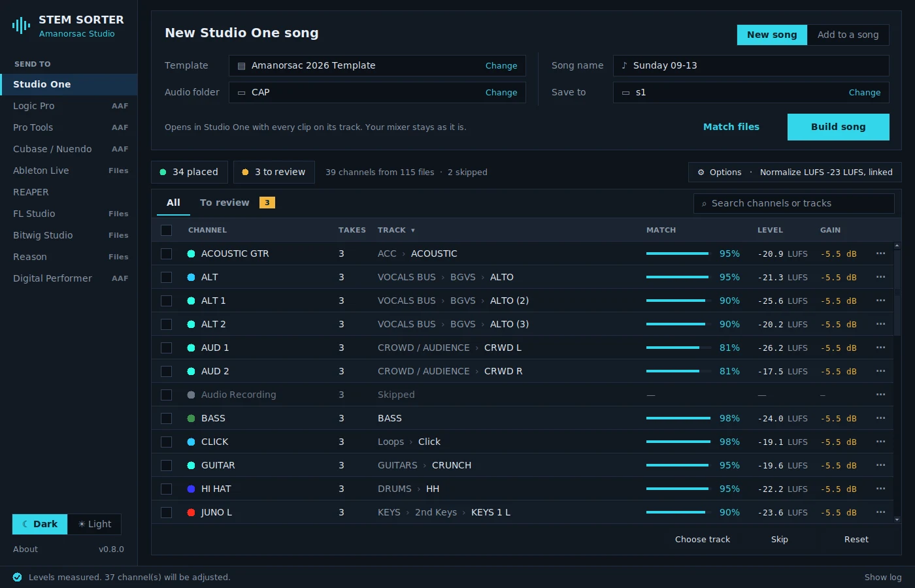Open Show log in status bar

pyautogui.click(x=883, y=577)
